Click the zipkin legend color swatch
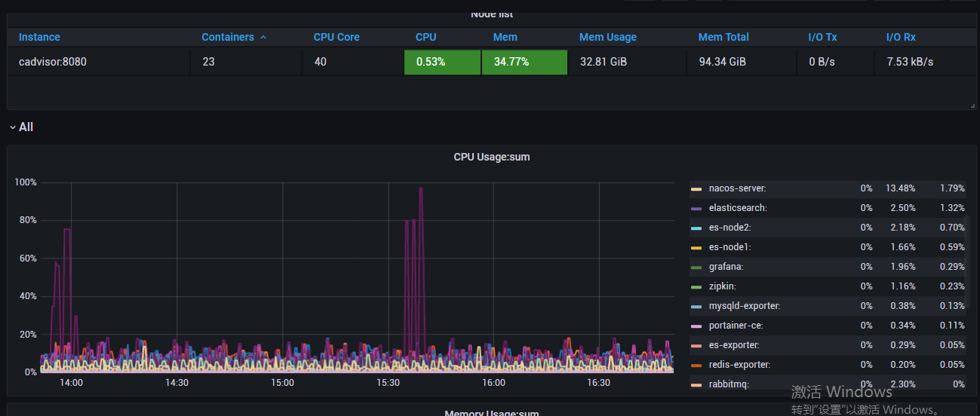The image size is (980, 416). pos(696,286)
